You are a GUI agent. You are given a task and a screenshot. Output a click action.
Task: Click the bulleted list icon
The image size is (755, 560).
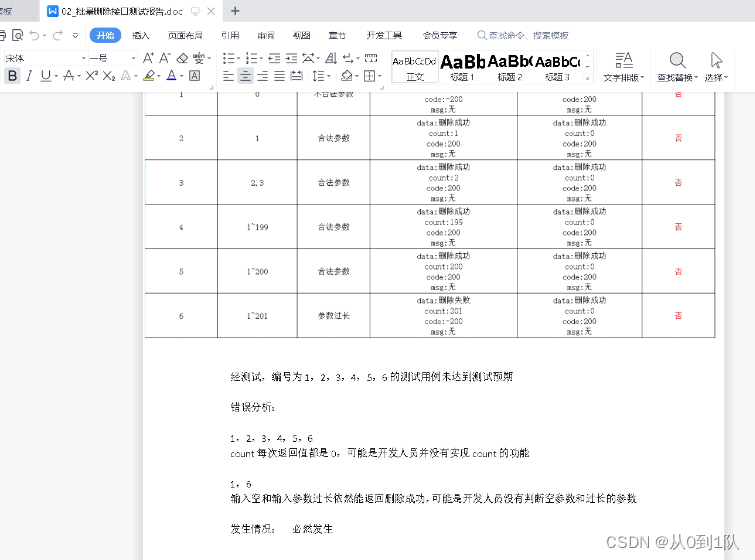click(228, 58)
